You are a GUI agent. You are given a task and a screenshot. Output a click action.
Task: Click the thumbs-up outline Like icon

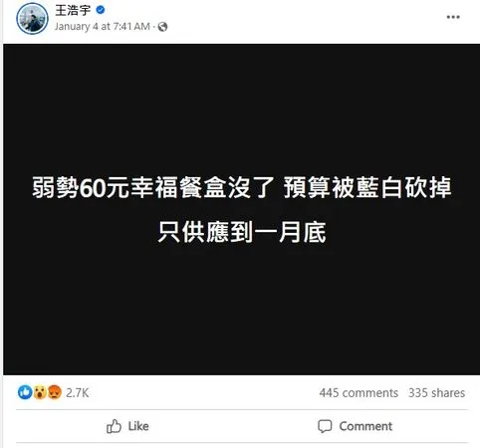pos(114,426)
